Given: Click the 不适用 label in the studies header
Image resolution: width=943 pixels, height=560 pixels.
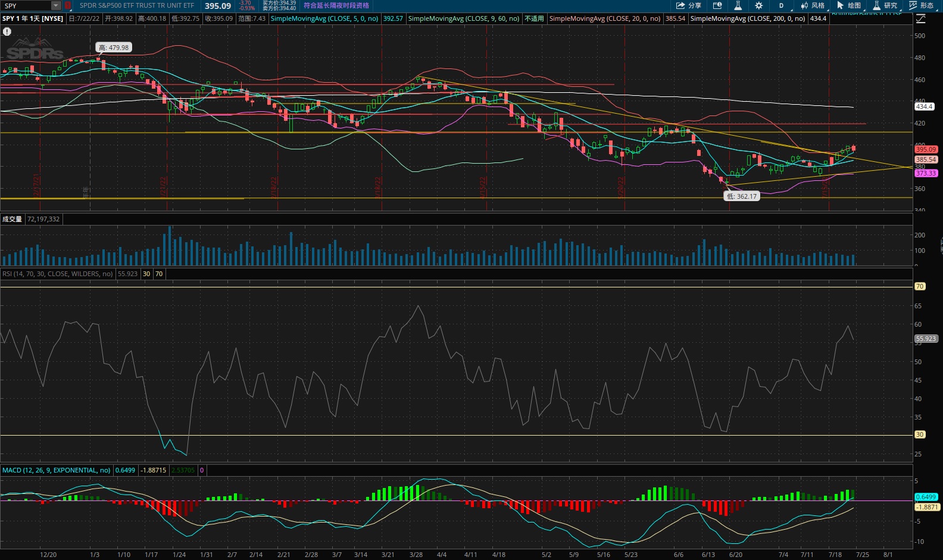Looking at the screenshot, I should (534, 18).
